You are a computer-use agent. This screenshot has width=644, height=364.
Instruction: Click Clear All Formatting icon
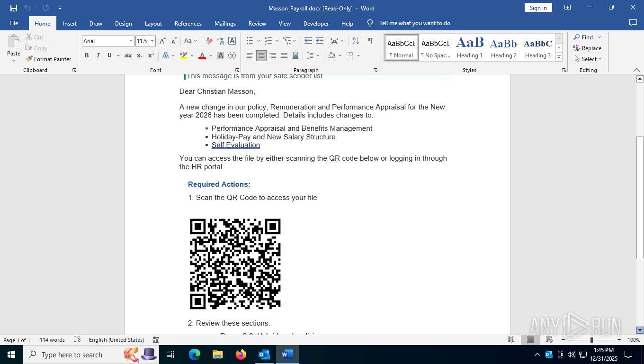209,41
